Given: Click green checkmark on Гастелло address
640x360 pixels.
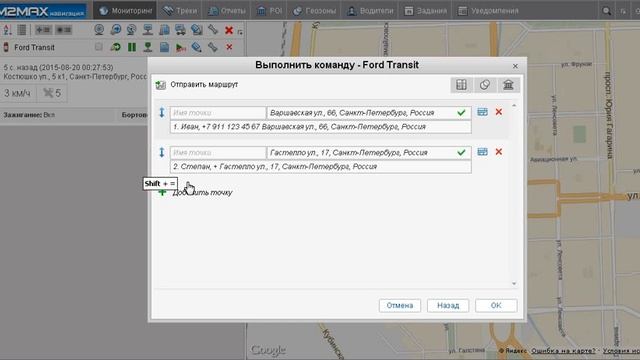Looking at the screenshot, I should [x=461, y=153].
